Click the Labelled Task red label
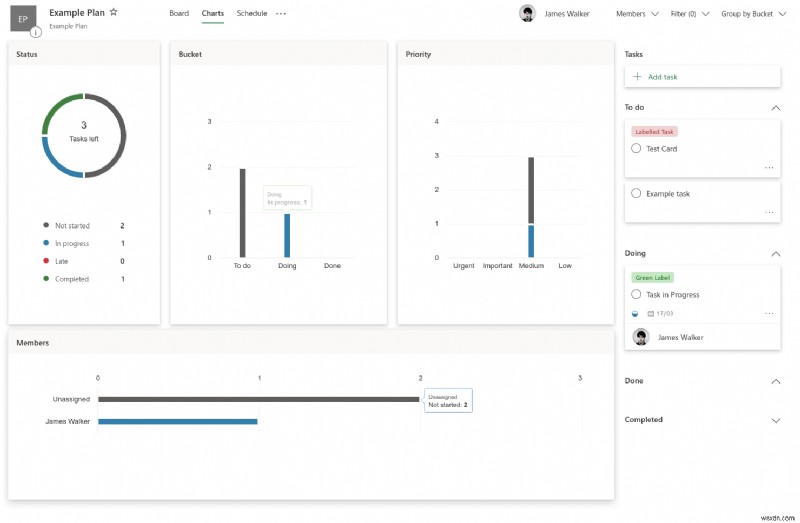 tap(654, 132)
